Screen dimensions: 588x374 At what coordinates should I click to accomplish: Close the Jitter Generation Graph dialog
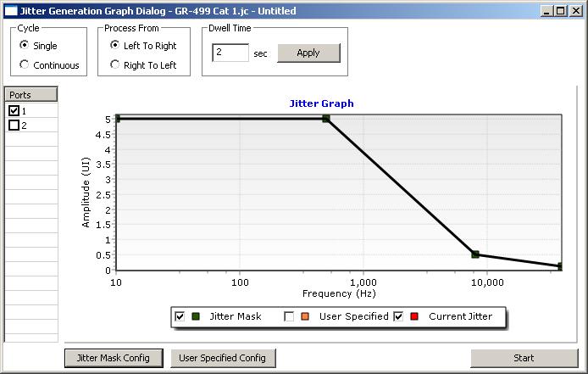(575, 11)
